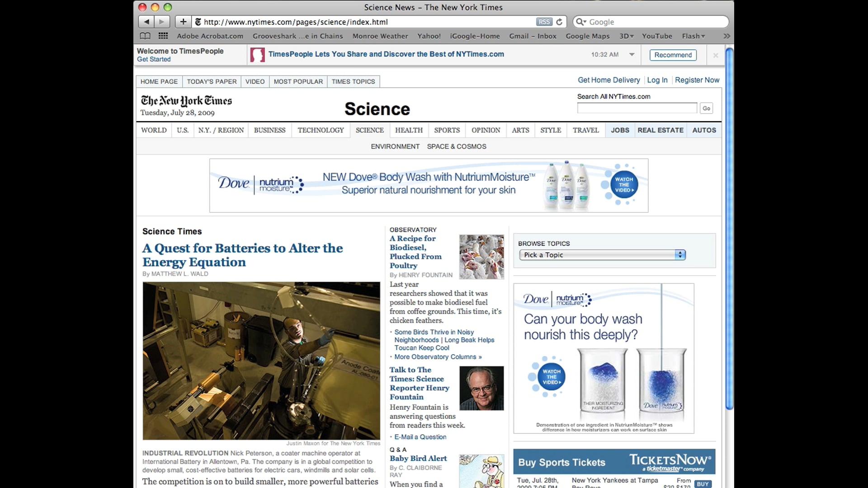Screen dimensions: 868x488
Task: Open the ENVIRONMENT subsection
Action: click(x=395, y=146)
